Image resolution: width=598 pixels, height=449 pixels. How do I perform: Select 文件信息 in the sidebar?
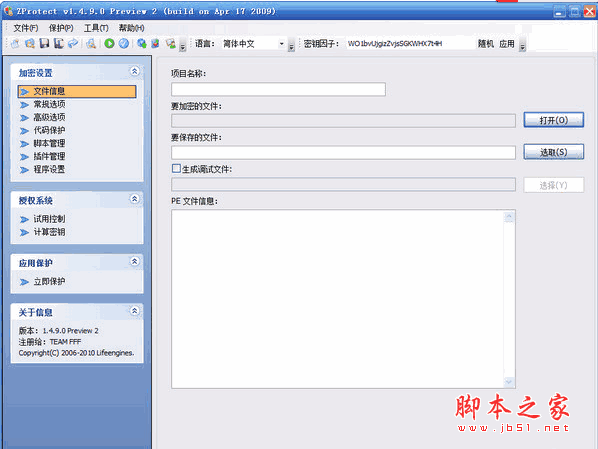click(x=77, y=92)
